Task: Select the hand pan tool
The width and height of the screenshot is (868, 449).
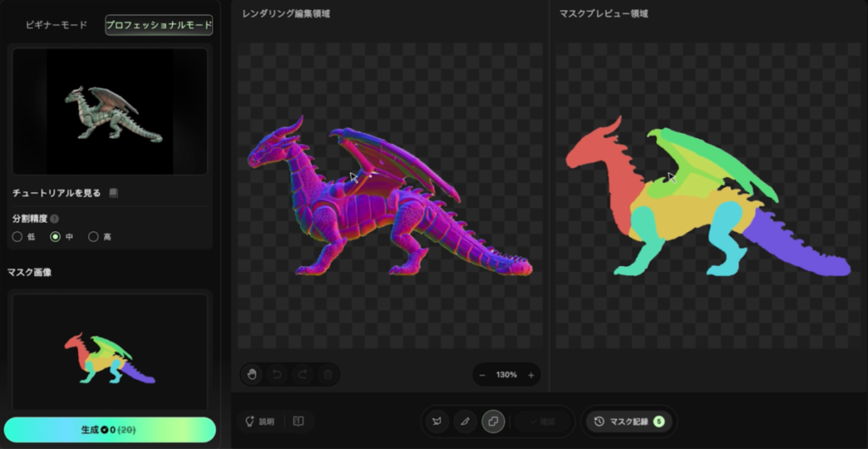Action: coord(251,374)
